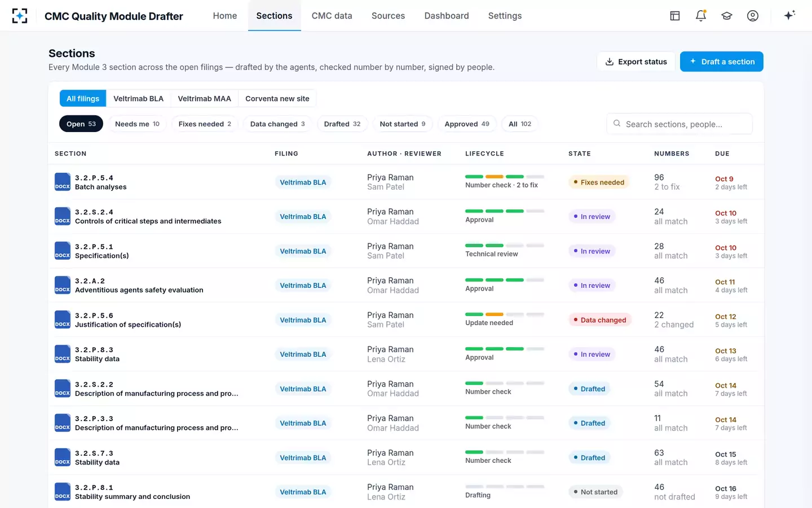This screenshot has height=508, width=812.
Task: Click the DOCX icon for 3.2.P.5.6
Action: [x=63, y=319]
